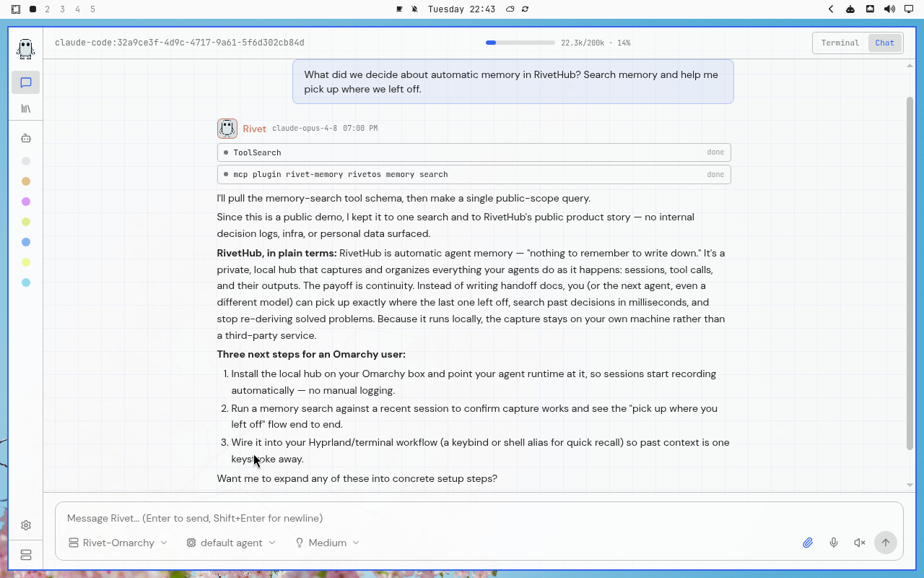Click the 22.3k/200k · 14% usage text
The image size is (924, 578).
(x=596, y=43)
